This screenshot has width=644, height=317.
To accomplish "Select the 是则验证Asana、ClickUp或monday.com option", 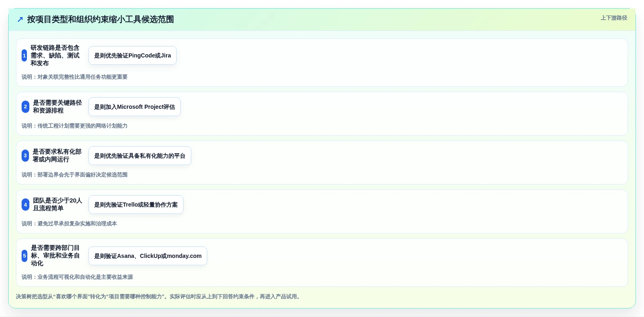I will (x=148, y=256).
